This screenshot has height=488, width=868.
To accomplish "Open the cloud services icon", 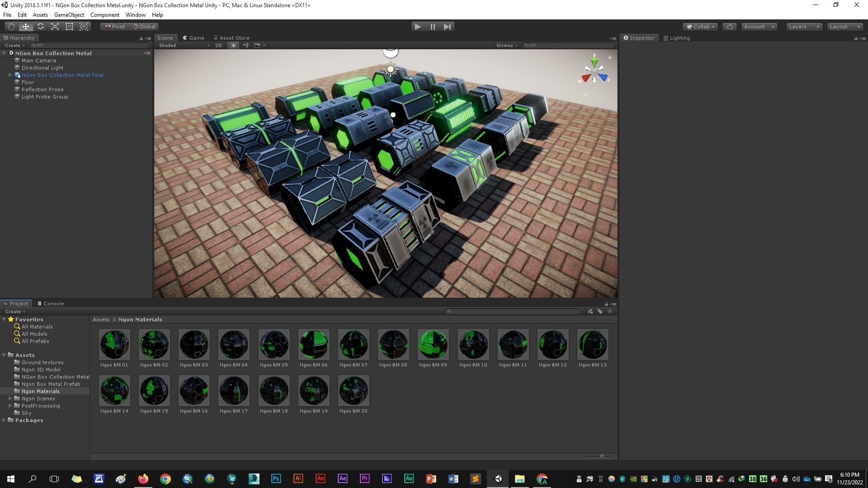I will tap(729, 27).
